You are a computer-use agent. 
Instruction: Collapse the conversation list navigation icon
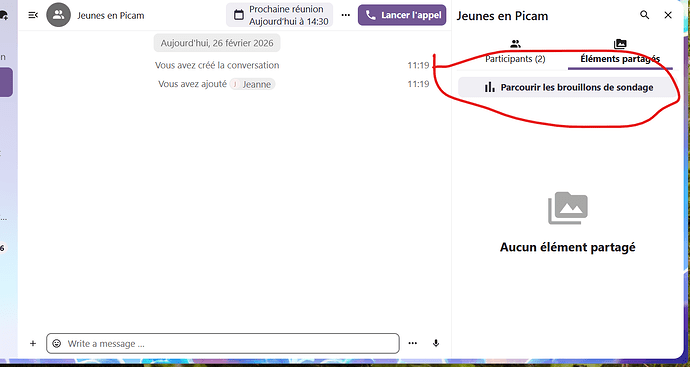click(33, 15)
